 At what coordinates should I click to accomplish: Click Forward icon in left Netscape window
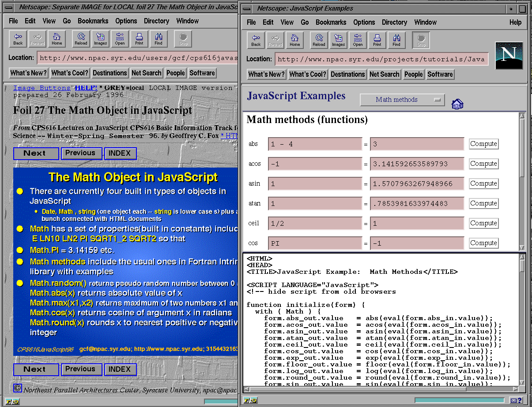[38, 39]
